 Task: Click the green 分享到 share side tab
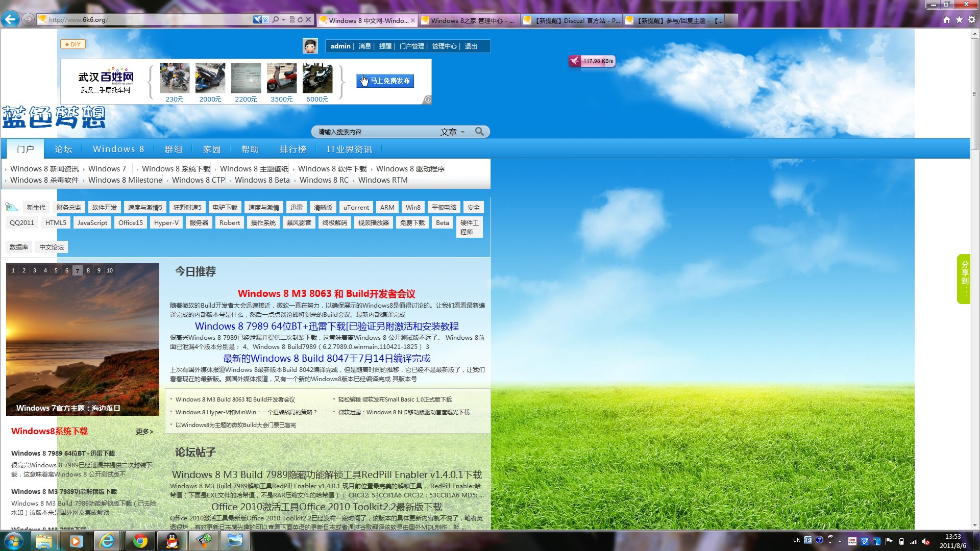point(964,279)
